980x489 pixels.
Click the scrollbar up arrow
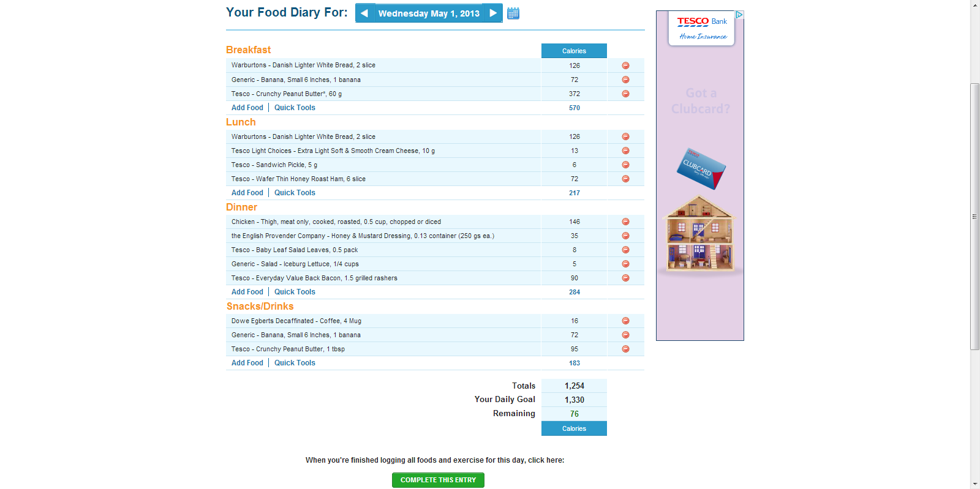pos(975,4)
